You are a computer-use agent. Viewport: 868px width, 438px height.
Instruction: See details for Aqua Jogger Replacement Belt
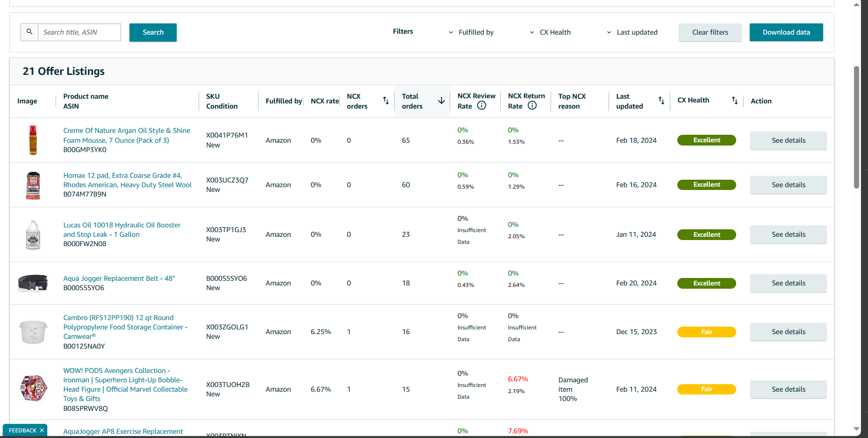788,283
